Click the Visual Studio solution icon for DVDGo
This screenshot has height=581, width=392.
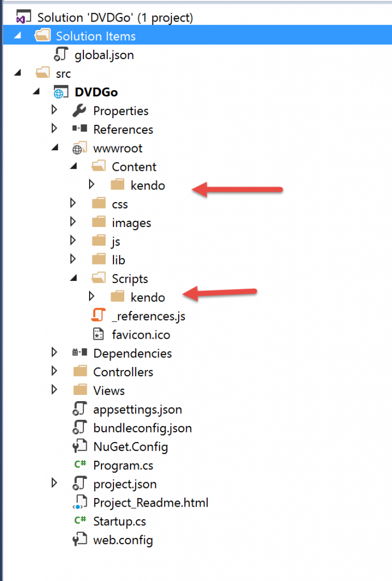click(23, 17)
